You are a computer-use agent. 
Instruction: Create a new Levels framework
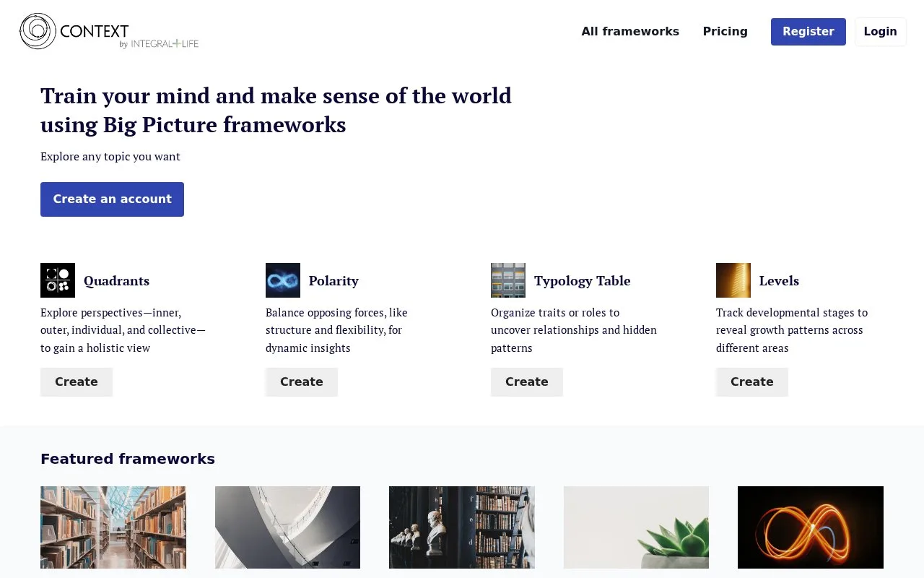(x=752, y=381)
